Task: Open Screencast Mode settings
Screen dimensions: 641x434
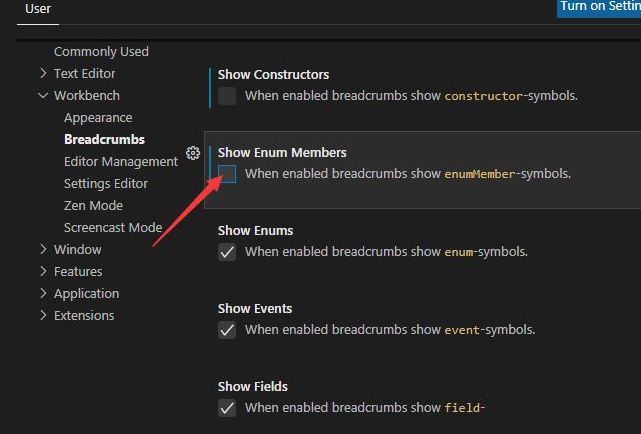Action: point(113,228)
